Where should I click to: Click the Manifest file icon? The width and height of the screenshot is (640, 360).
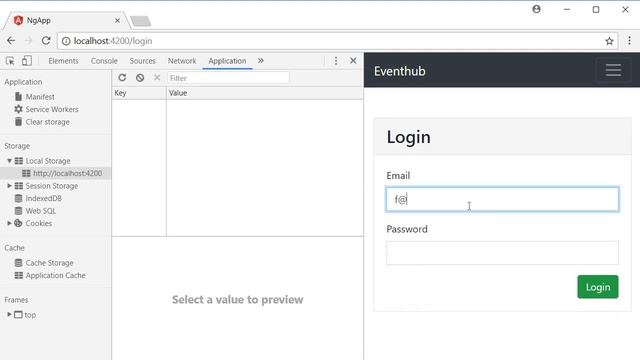[x=18, y=97]
